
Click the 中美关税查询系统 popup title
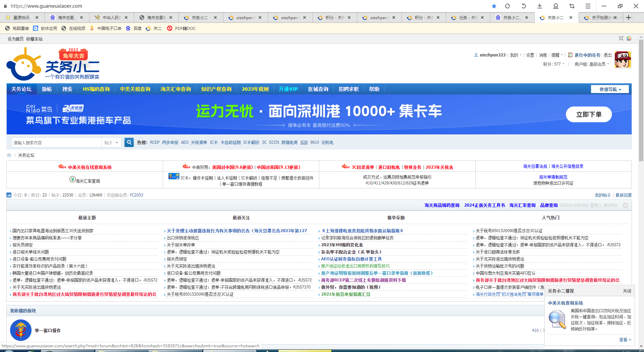(566, 303)
